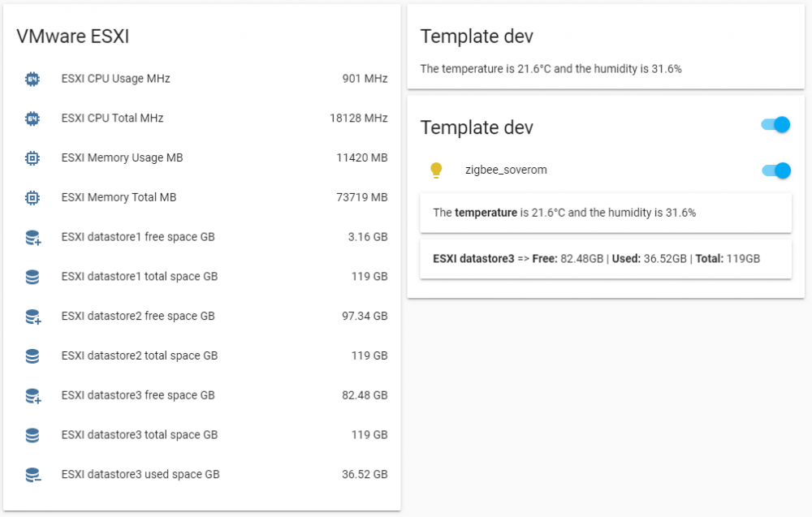Select the ESXI datastore2 free space GB row

click(138, 316)
